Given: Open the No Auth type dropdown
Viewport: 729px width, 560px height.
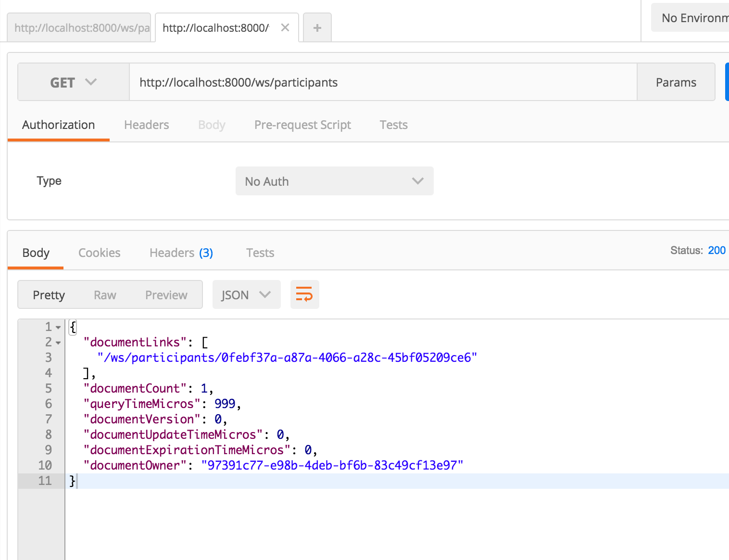Looking at the screenshot, I should point(335,181).
